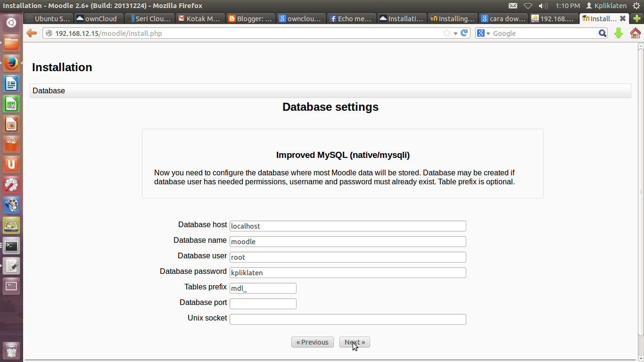Screen dimensions: 644x362
Task: Click Previous to return to earlier step
Action: 312,342
